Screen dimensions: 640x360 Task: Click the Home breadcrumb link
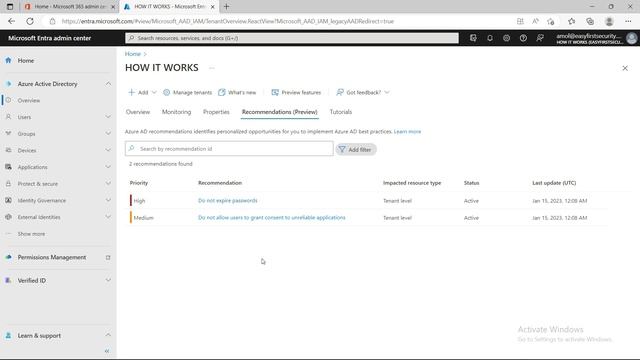click(133, 54)
